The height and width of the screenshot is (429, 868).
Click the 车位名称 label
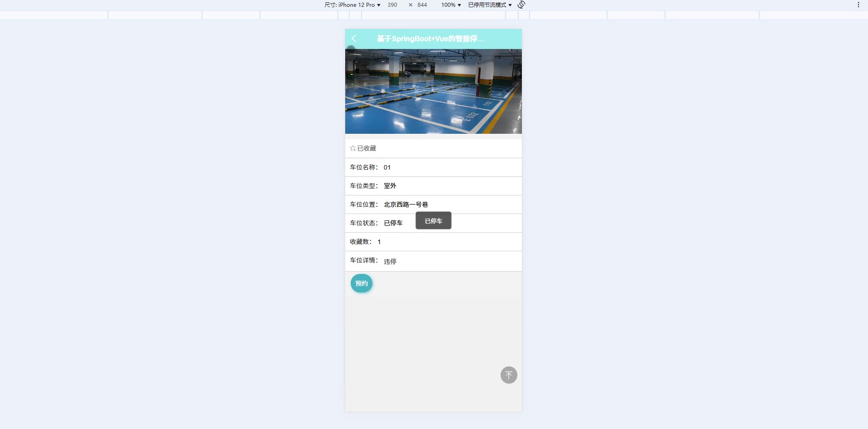pos(364,167)
